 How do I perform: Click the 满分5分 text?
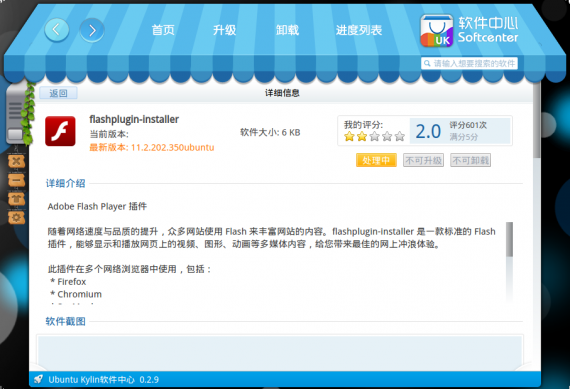click(x=463, y=137)
